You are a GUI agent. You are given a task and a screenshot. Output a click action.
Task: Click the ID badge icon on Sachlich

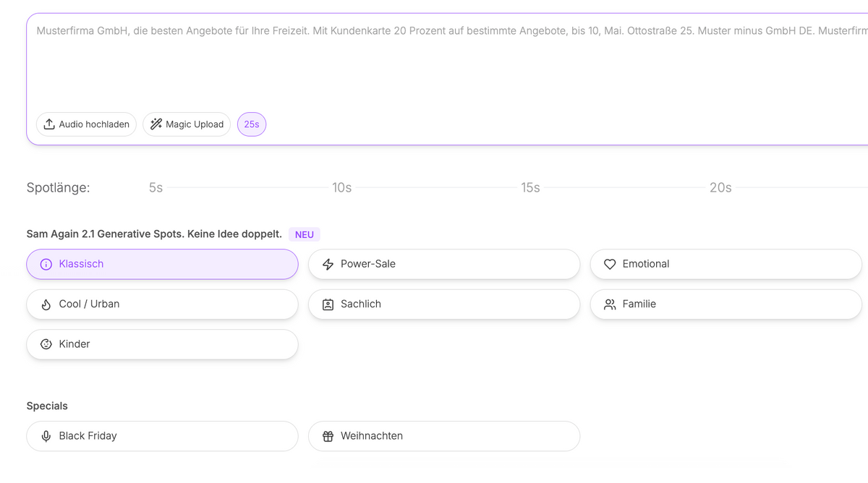point(328,304)
